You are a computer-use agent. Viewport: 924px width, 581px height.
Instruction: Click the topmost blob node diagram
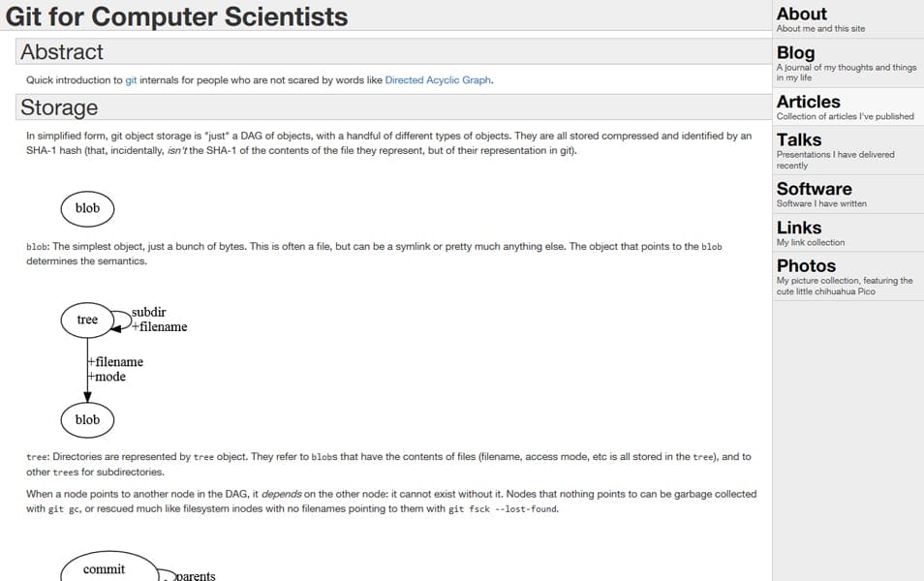pyautogui.click(x=87, y=208)
